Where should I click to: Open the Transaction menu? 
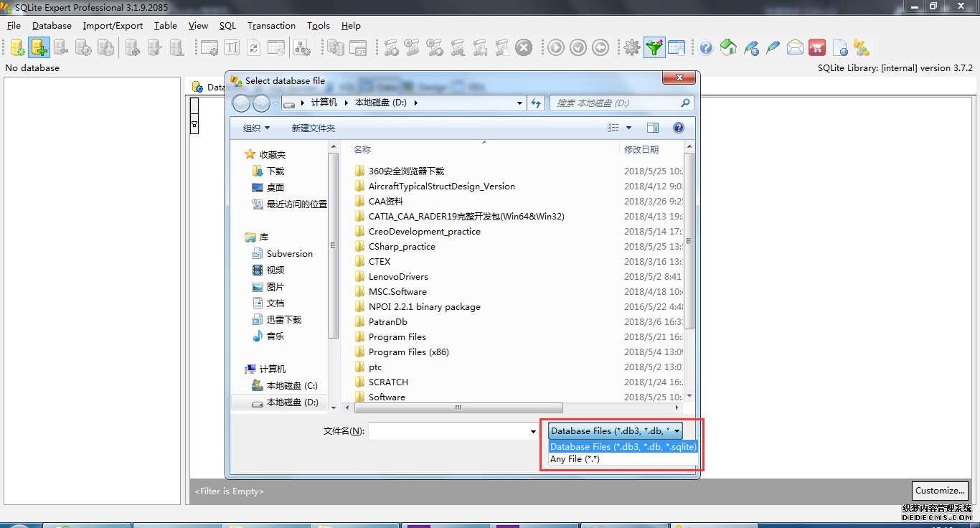pyautogui.click(x=271, y=26)
